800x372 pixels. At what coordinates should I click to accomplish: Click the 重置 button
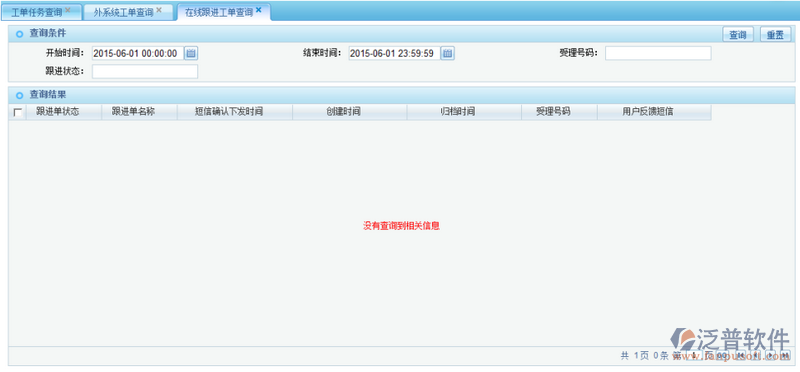776,35
